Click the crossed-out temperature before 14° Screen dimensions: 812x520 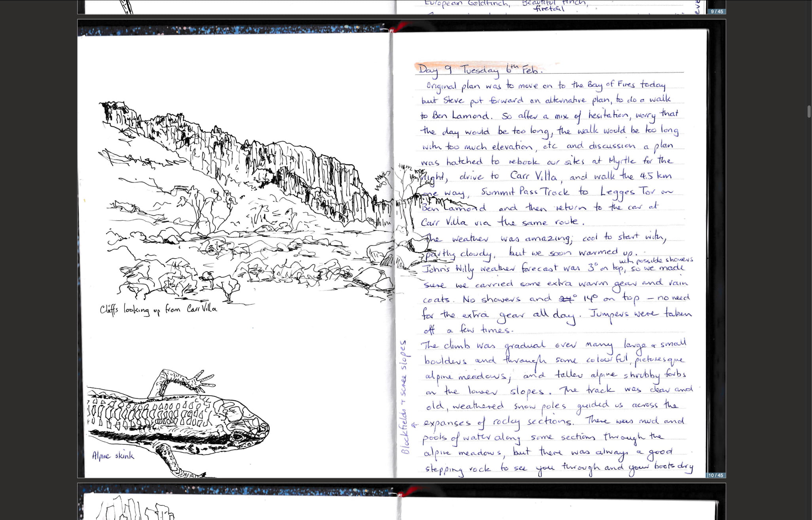tap(568, 298)
